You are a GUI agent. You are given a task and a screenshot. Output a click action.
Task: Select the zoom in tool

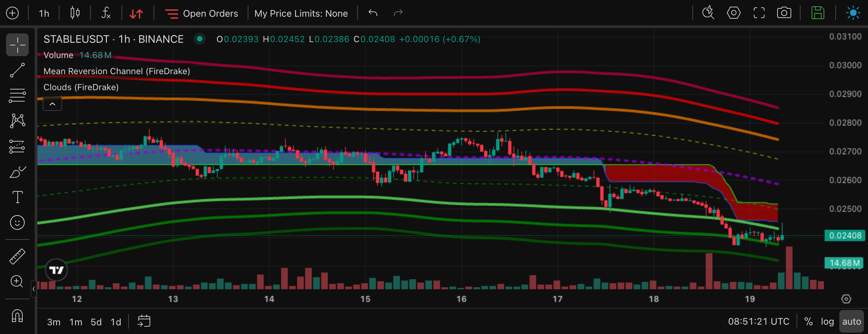(17, 282)
